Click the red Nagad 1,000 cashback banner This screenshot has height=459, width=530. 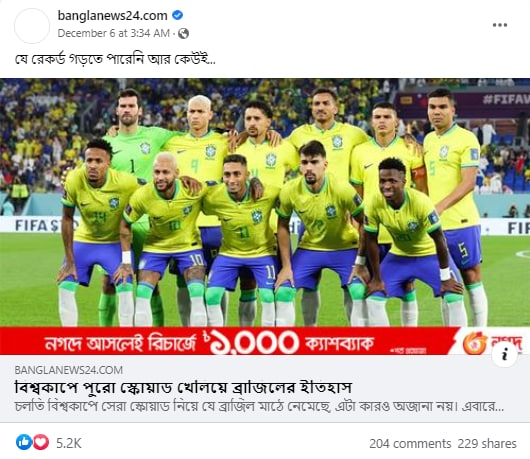[265, 341]
